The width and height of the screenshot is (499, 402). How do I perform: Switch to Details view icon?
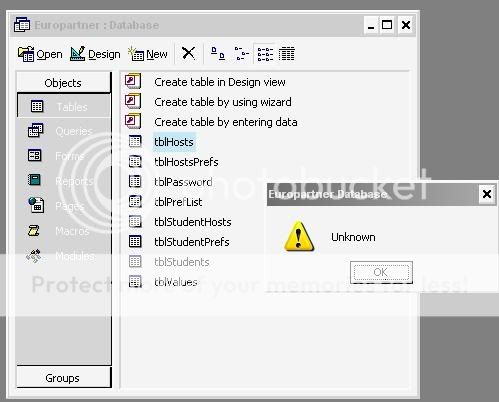(x=287, y=53)
